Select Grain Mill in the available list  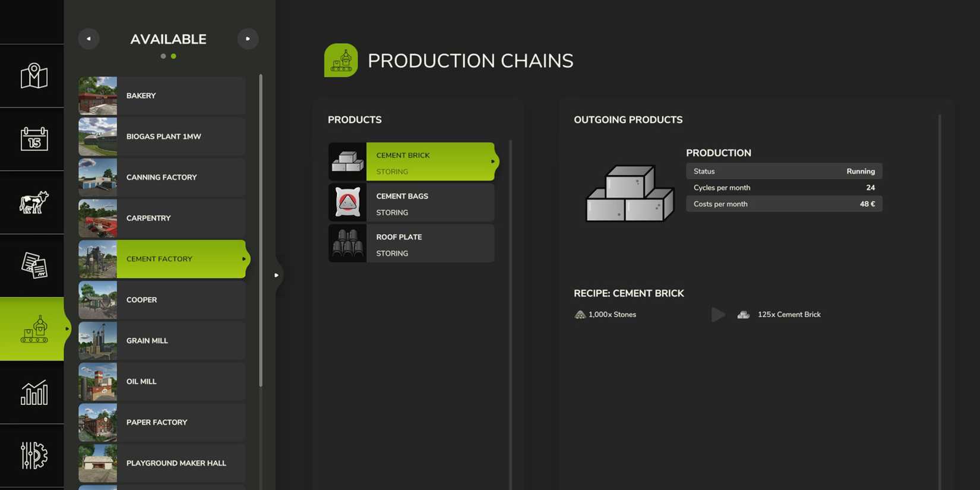click(162, 341)
